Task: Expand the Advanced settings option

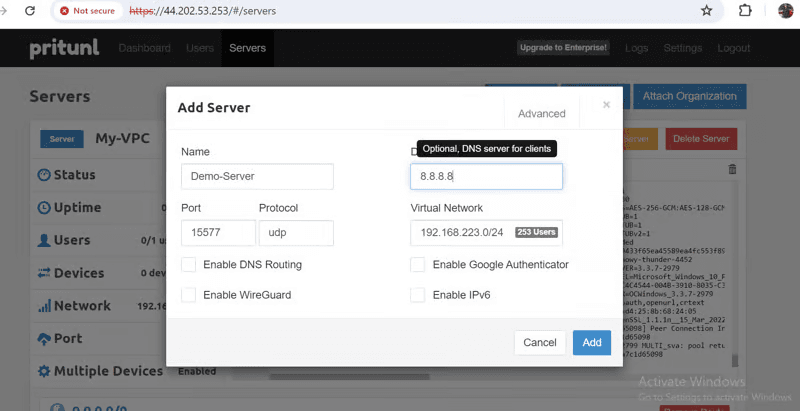Action: (541, 113)
